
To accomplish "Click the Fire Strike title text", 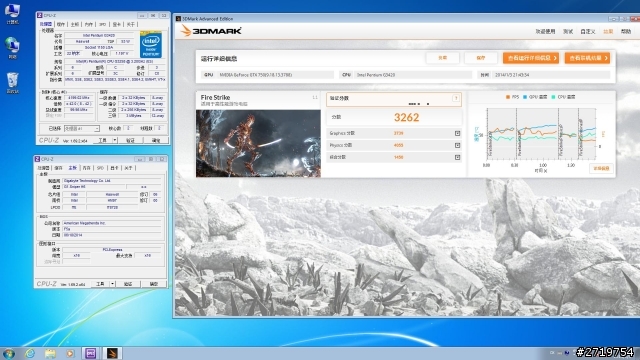I will coord(215,98).
